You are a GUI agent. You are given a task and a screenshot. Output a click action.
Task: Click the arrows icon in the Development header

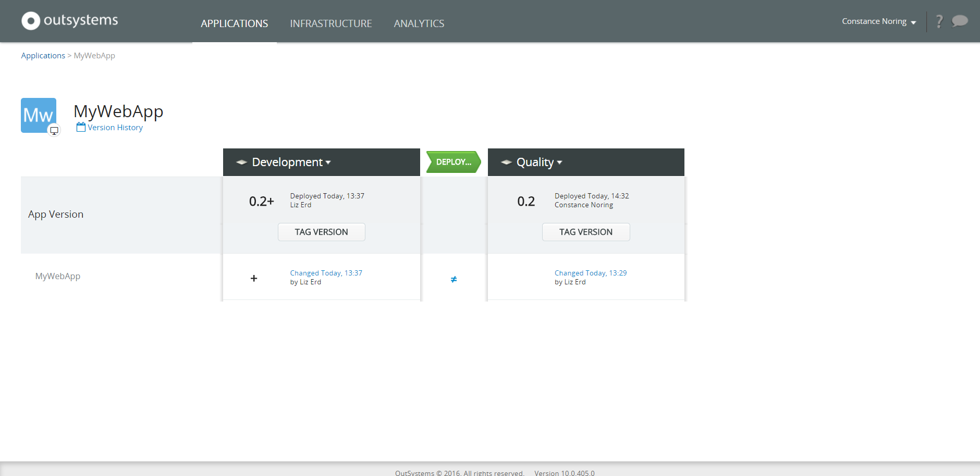(241, 162)
